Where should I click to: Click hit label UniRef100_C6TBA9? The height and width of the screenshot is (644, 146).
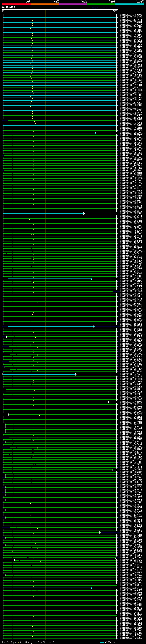point(131,30)
